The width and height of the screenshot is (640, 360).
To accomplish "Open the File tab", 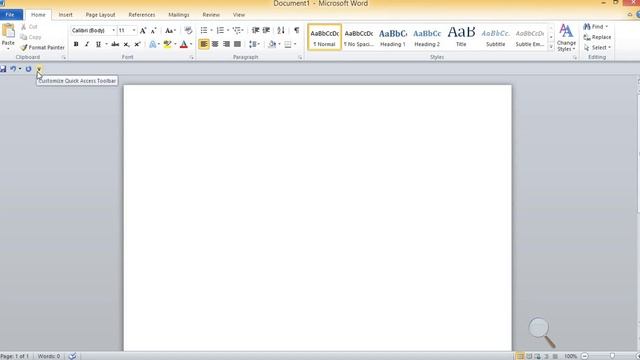I will (10, 15).
